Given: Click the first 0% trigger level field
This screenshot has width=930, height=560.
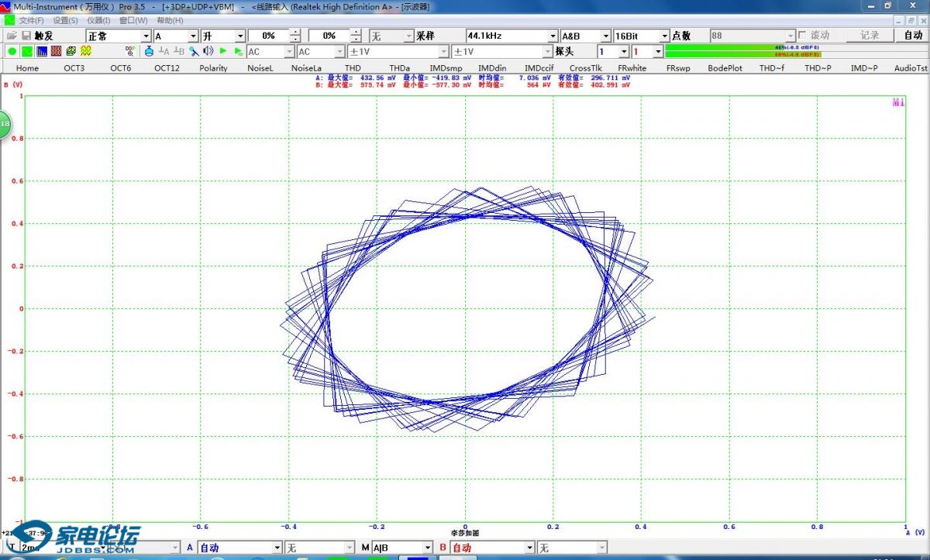Looking at the screenshot, I should tap(268, 36).
